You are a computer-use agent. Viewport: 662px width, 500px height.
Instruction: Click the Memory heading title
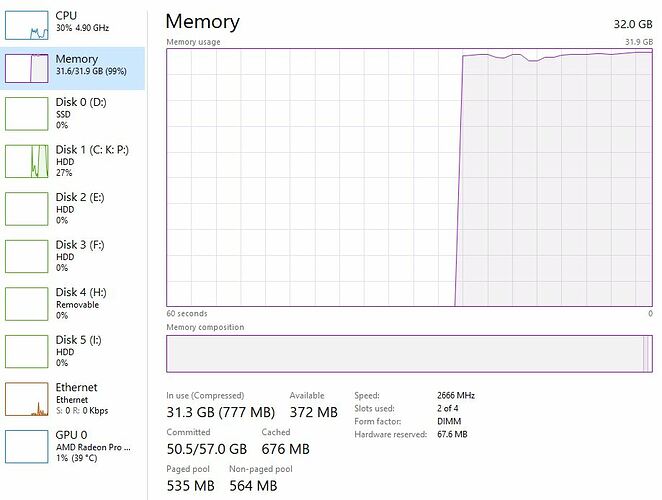pyautogui.click(x=203, y=22)
